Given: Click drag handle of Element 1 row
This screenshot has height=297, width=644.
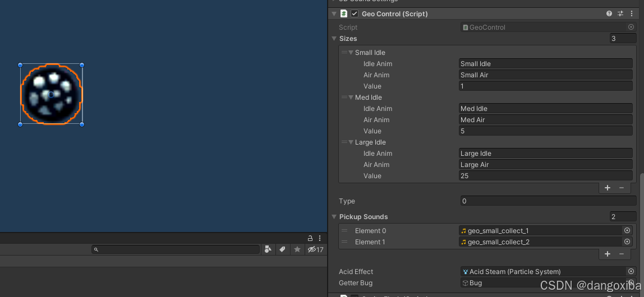Looking at the screenshot, I should point(344,242).
